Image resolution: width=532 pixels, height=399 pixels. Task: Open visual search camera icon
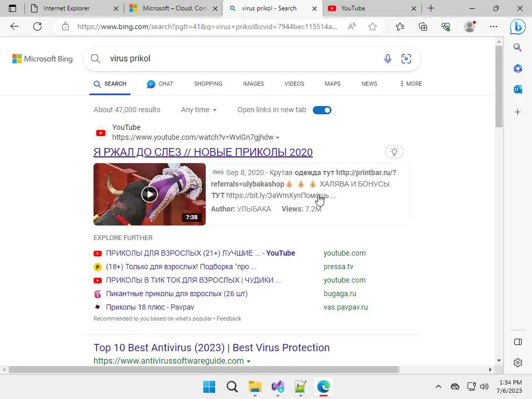406,59
